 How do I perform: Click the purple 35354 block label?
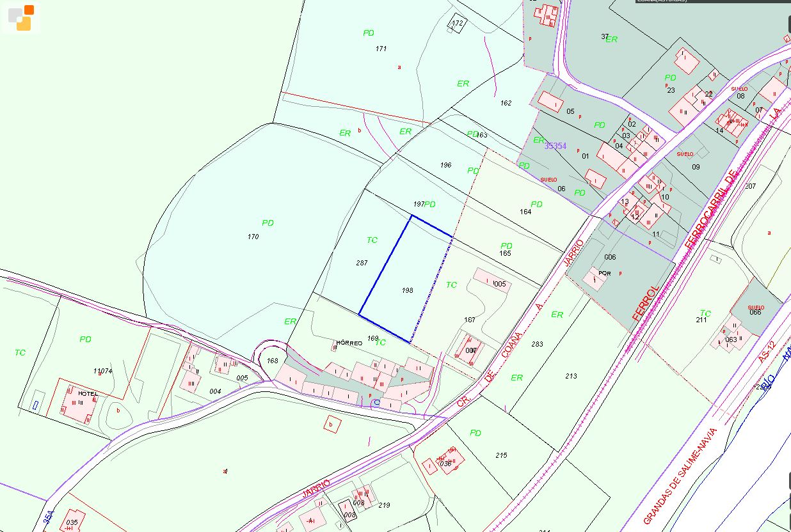point(555,146)
